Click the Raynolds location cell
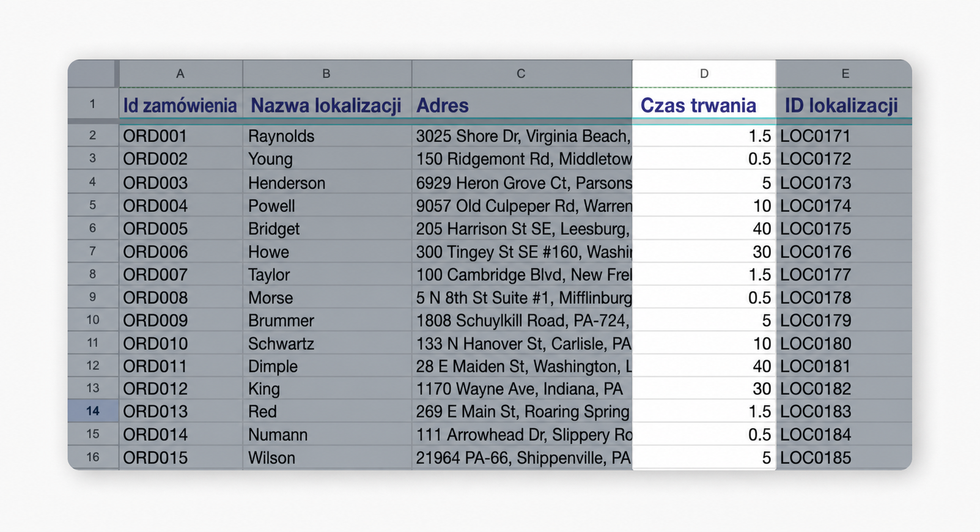This screenshot has height=532, width=980. tap(326, 136)
